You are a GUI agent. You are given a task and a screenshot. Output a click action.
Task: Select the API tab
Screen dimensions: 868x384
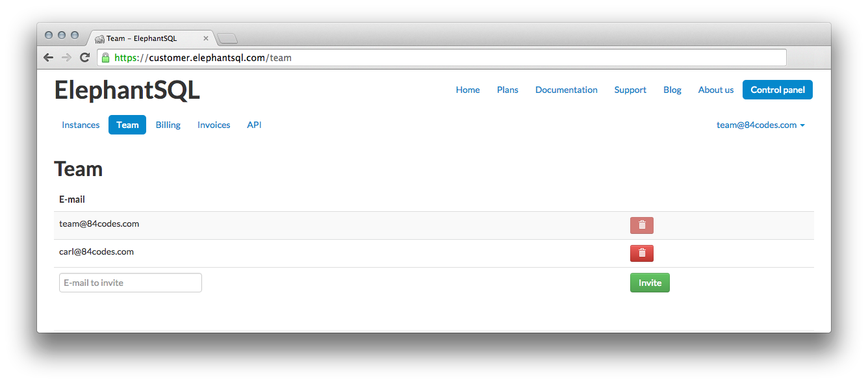click(254, 125)
